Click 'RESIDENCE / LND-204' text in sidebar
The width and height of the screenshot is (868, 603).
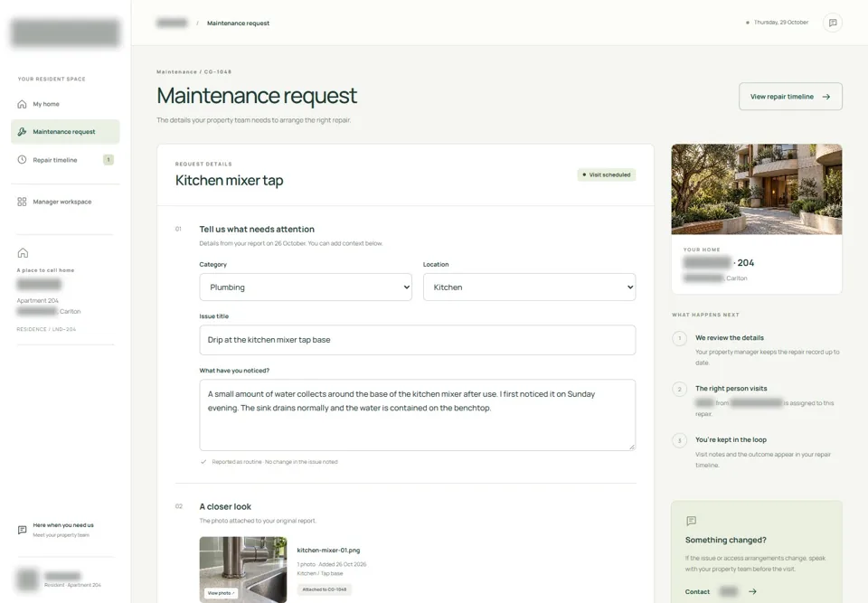click(x=46, y=329)
